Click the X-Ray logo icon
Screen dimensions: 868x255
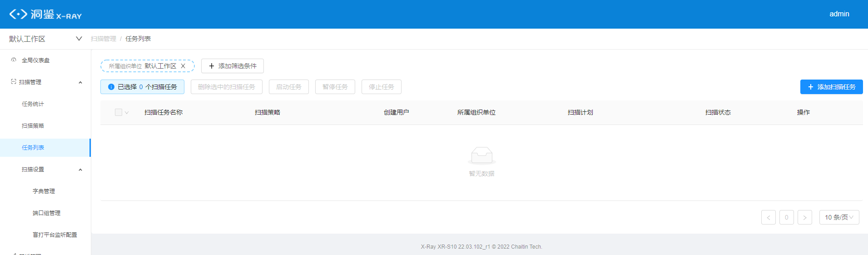[x=18, y=14]
